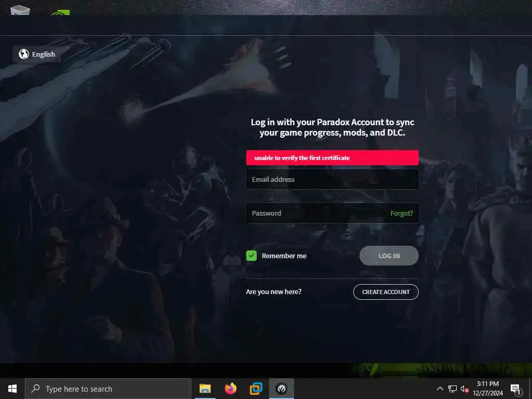Open the English language selector
Viewport: 532px width, 399px height.
pos(37,54)
